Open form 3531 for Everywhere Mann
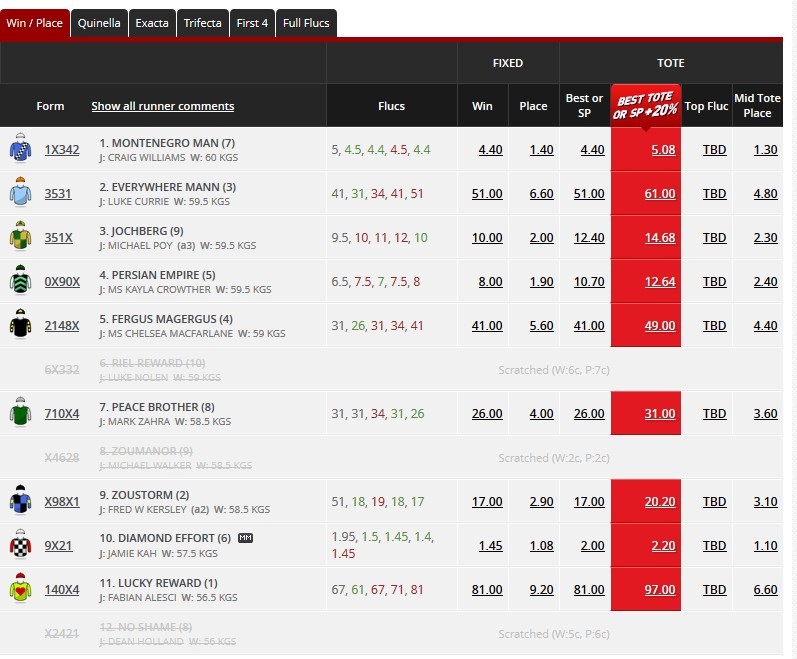 point(58,194)
